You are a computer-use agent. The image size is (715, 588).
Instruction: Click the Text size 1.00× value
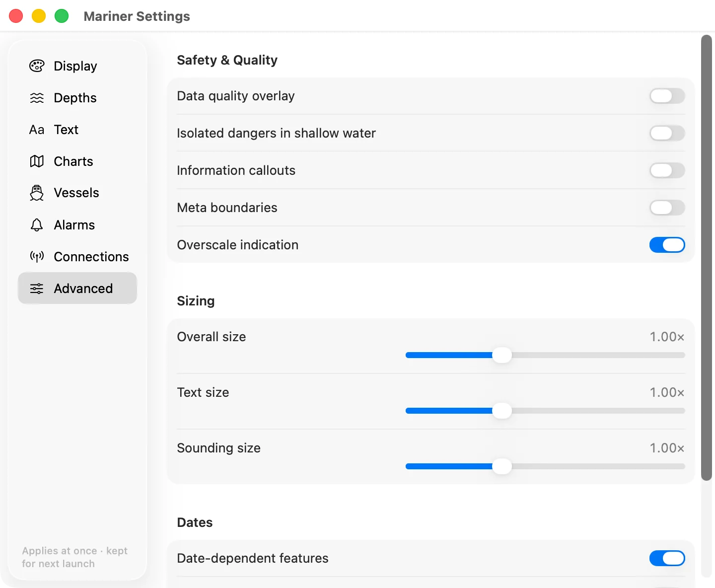(x=667, y=392)
